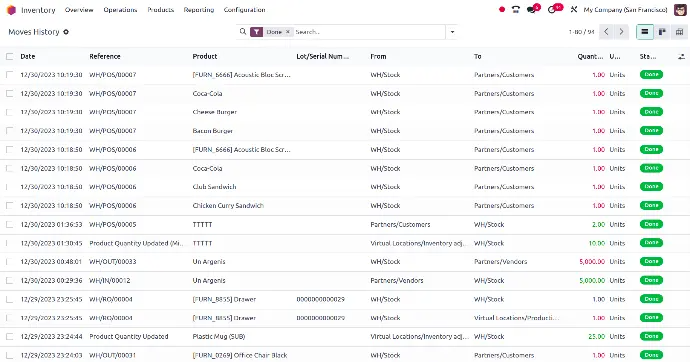The width and height of the screenshot is (690, 362).
Task: Sort by the From column header
Action: 378,56
